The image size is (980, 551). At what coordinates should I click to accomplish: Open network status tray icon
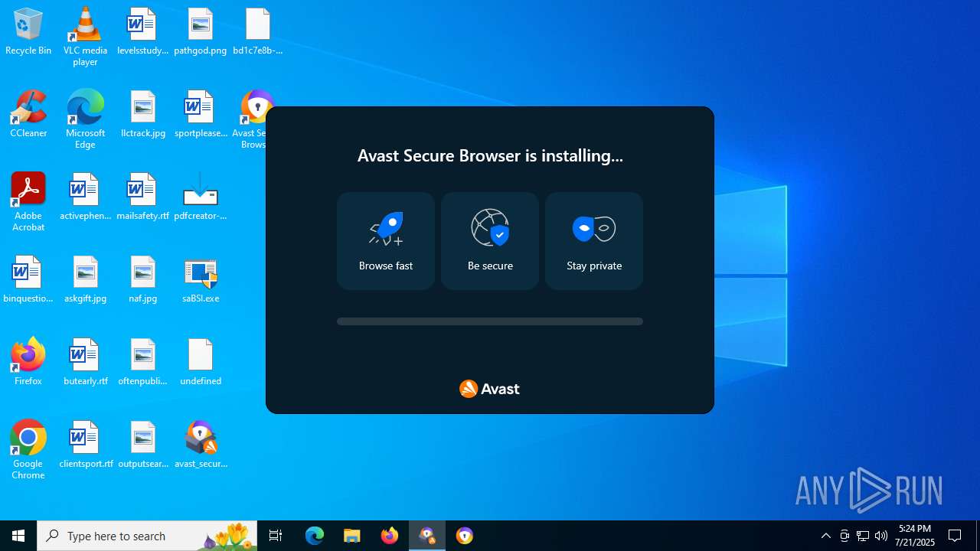coord(863,536)
